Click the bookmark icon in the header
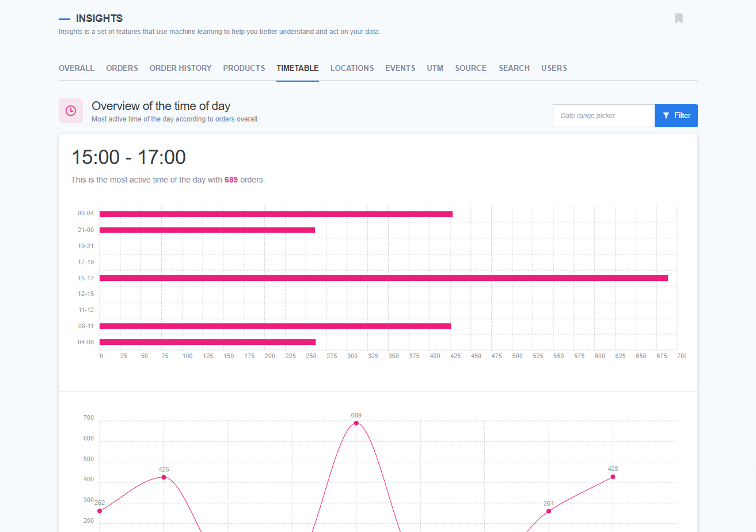This screenshot has height=532, width=756. tap(679, 18)
